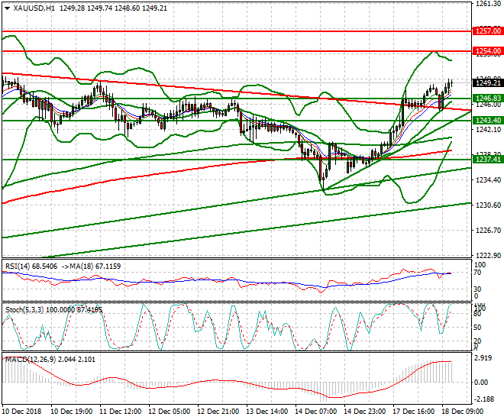Click the 13 Dec 14:00 time label
504x420 pixels.
pos(267,412)
